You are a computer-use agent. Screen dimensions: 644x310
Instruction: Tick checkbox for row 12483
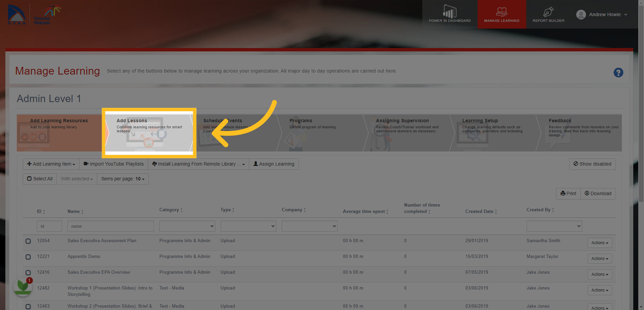pyautogui.click(x=28, y=307)
